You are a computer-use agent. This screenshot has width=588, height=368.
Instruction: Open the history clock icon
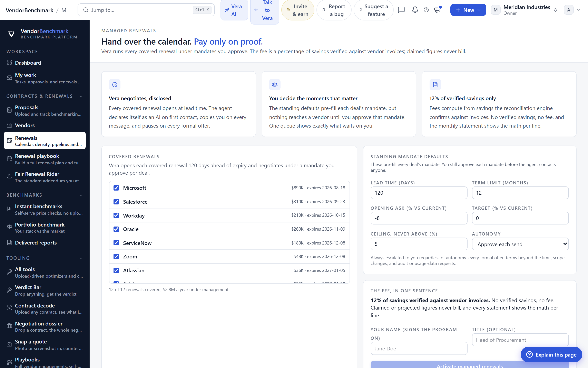[426, 10]
